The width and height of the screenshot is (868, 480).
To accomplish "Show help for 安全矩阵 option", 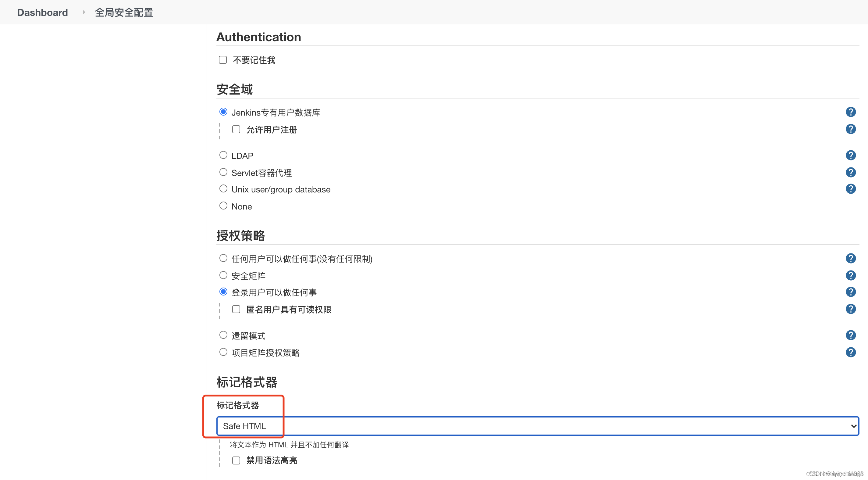I will [x=851, y=276].
